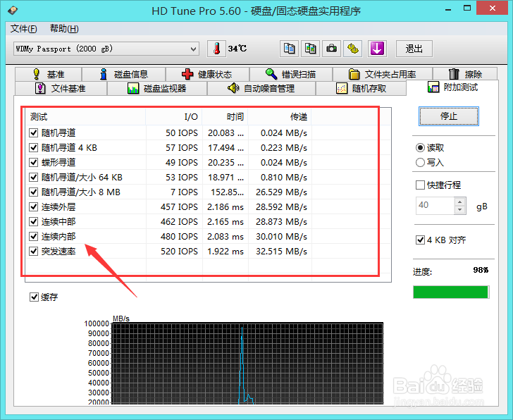513x420 pixels.
Task: Open the 文件基准 tab
Action: (x=61, y=88)
